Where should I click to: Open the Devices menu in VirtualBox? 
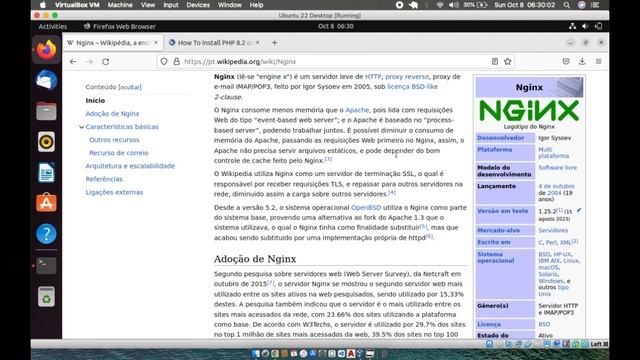[198, 5]
